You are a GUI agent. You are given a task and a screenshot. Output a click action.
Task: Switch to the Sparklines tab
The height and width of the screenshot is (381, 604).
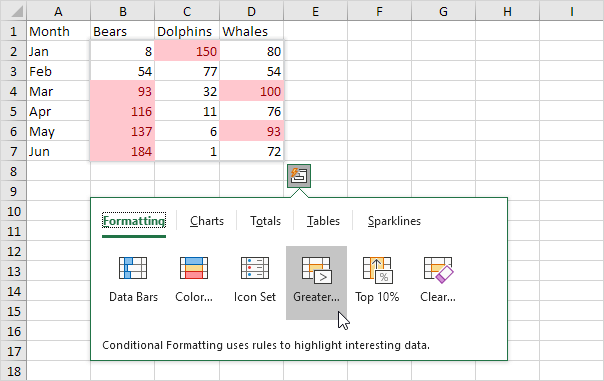tap(394, 221)
